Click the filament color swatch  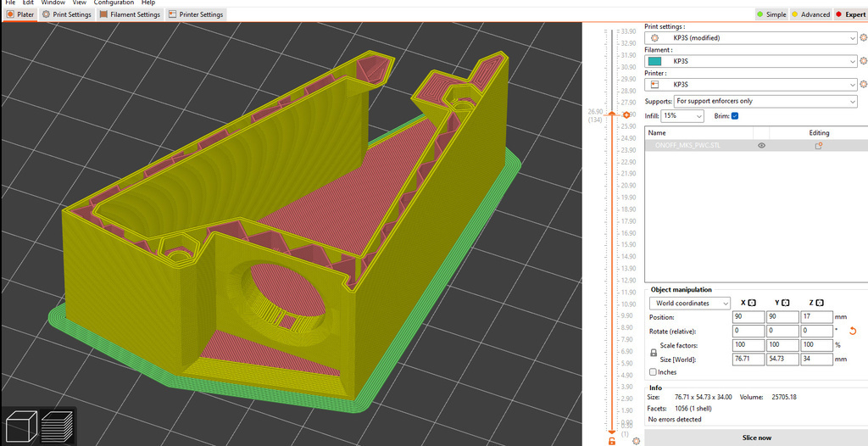[x=654, y=62]
